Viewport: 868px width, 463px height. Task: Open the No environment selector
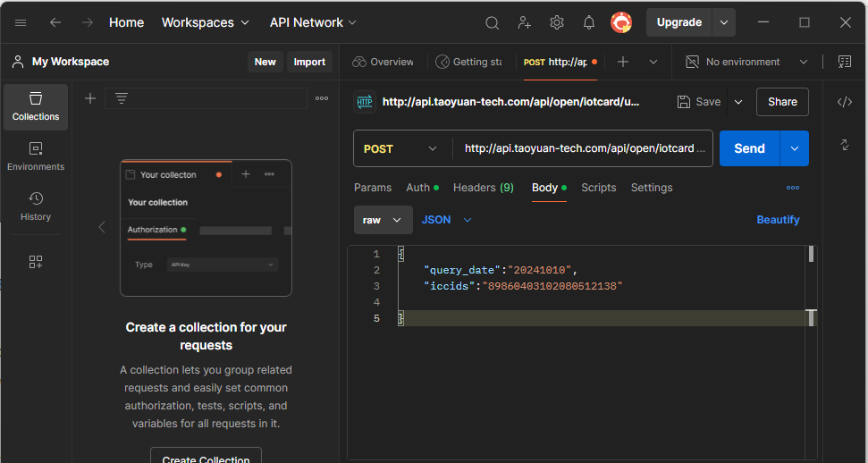[746, 62]
